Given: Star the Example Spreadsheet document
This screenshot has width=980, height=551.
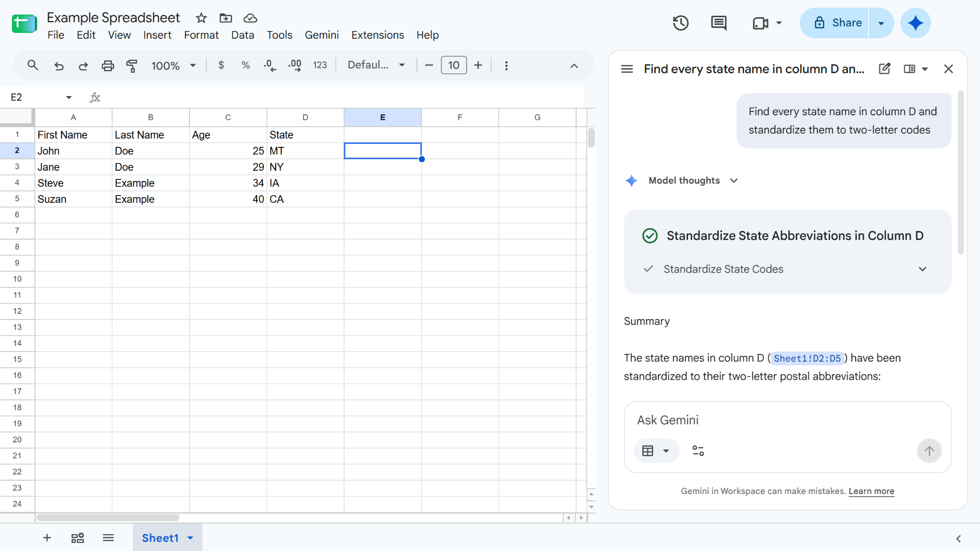Looking at the screenshot, I should (201, 18).
